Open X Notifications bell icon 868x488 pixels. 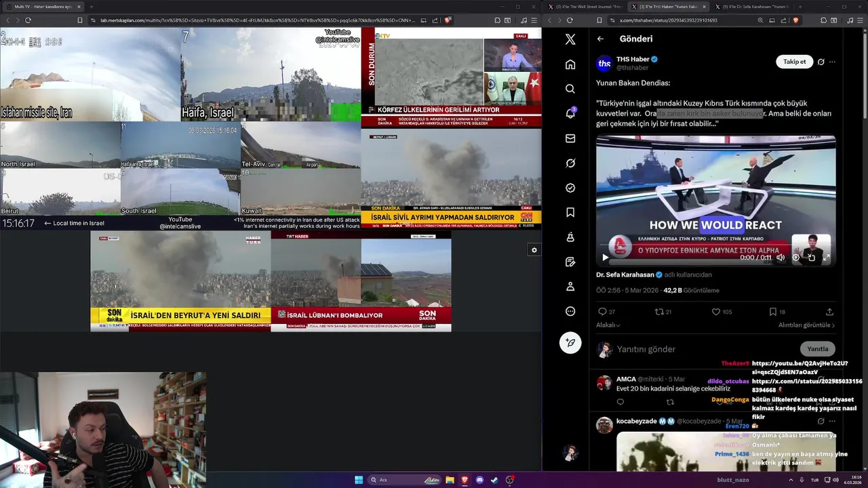click(570, 113)
